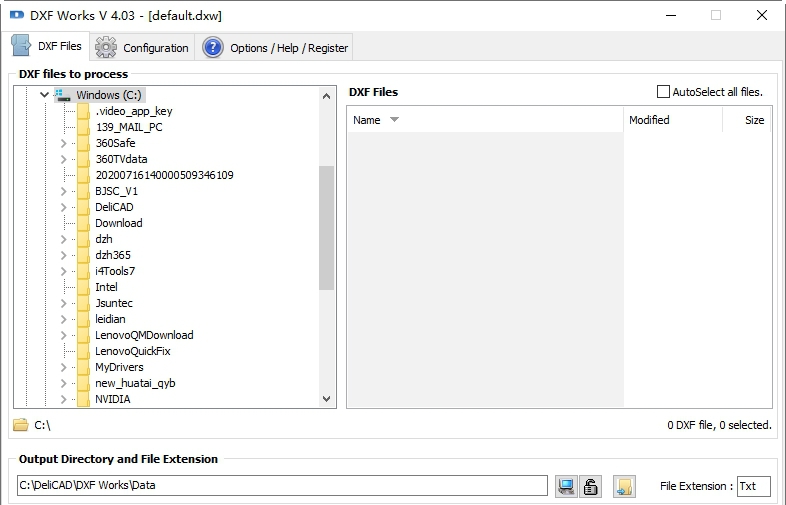Expand the new_huatai_qyb folder

click(x=63, y=383)
